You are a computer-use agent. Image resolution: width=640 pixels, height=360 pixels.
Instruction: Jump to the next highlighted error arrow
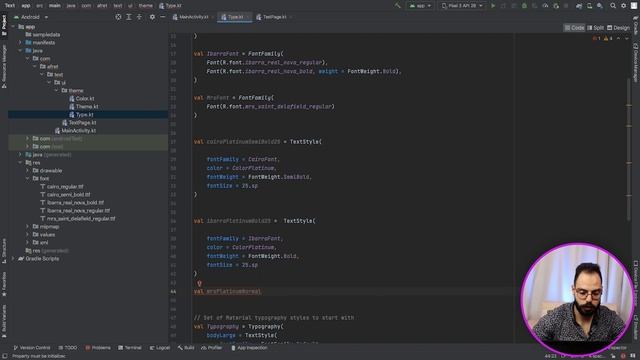tap(627, 38)
